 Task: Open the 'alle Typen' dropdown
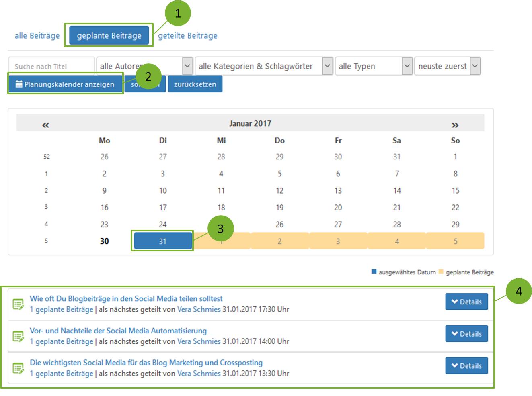(374, 66)
